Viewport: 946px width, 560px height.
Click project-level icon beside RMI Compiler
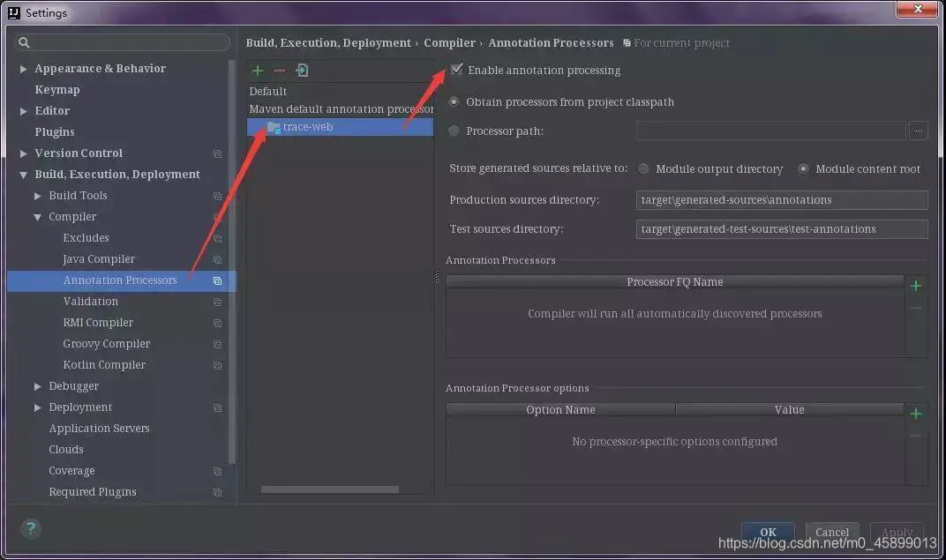pos(217,323)
